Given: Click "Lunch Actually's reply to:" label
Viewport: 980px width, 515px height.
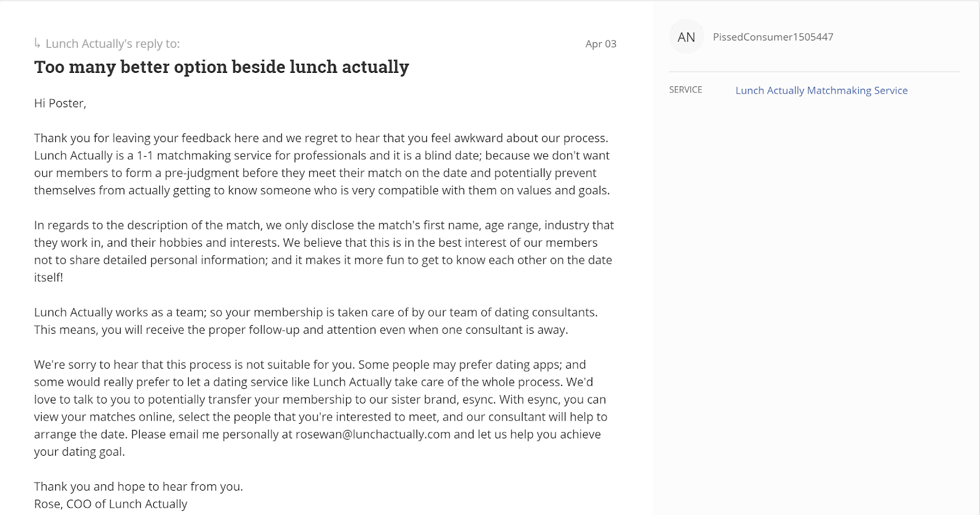Looking at the screenshot, I should [113, 43].
